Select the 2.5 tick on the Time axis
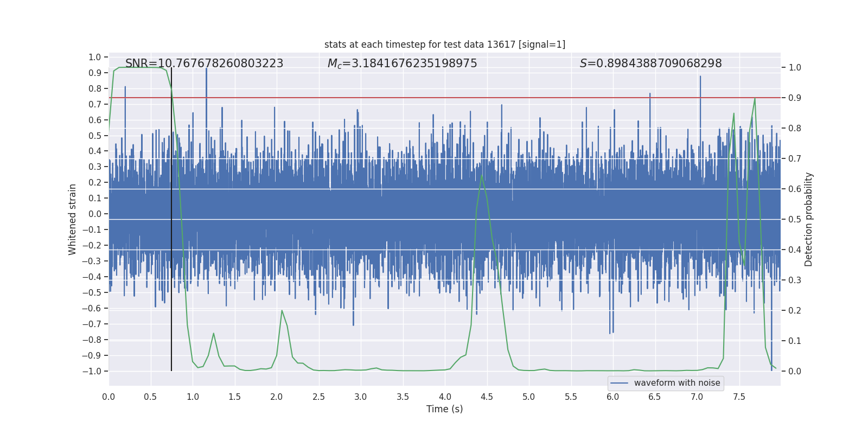The width and height of the screenshot is (868, 434). pyautogui.click(x=318, y=397)
